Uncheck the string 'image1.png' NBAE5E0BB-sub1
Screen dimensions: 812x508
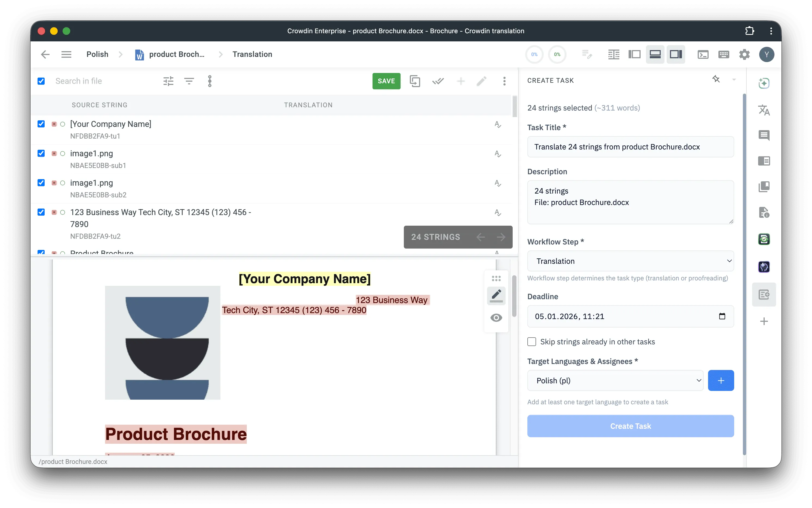(41, 153)
